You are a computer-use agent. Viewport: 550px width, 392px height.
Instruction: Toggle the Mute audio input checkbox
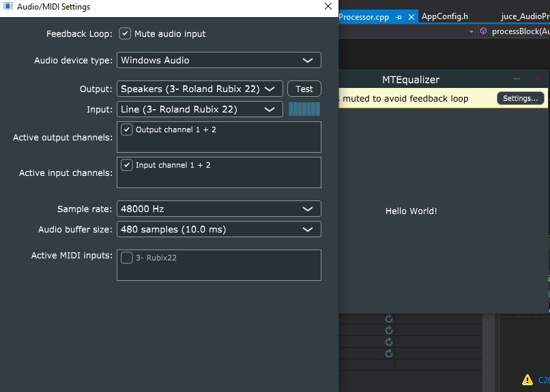[125, 33]
